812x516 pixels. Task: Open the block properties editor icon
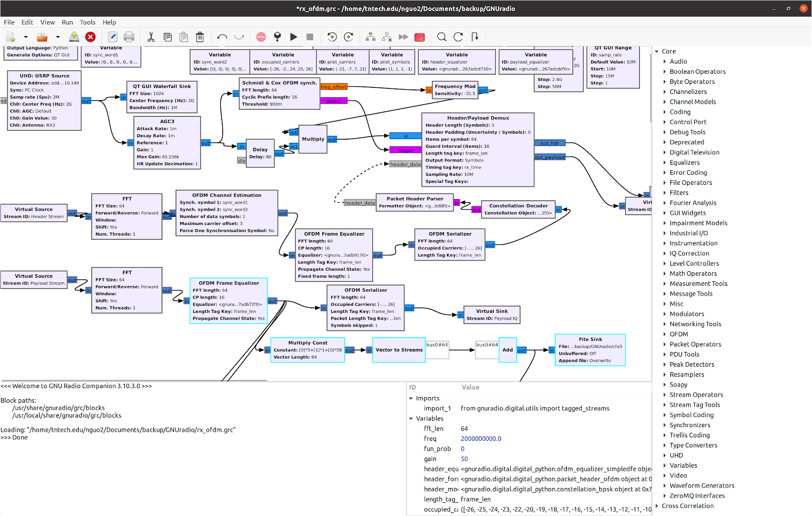coord(113,37)
